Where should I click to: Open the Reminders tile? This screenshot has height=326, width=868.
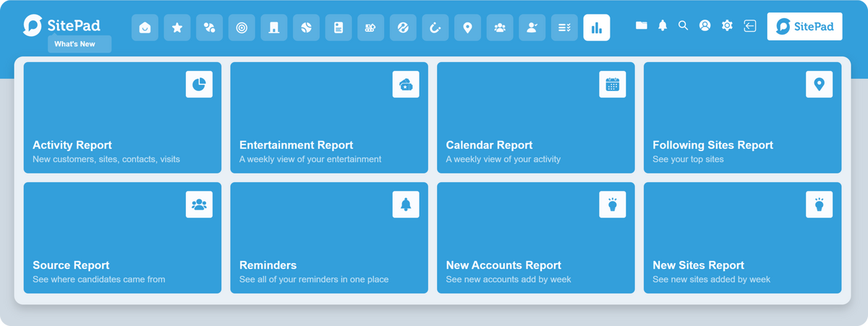[329, 238]
